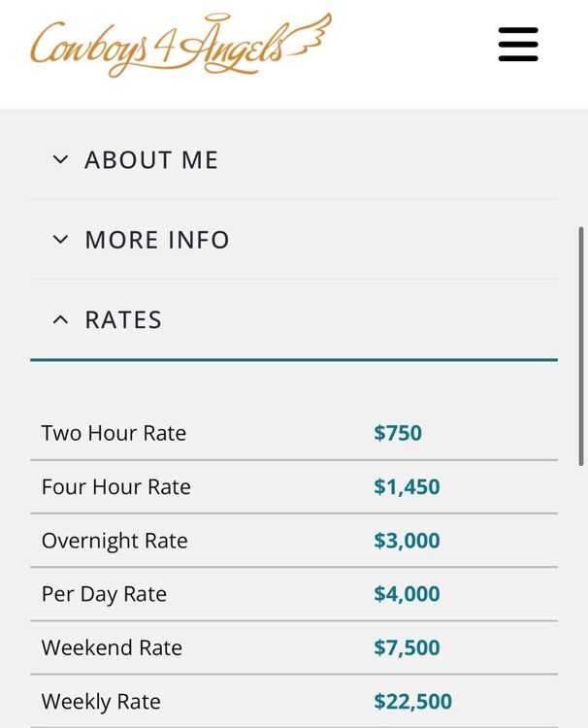
Task: Collapse the Rates section chevron
Action: pos(60,319)
